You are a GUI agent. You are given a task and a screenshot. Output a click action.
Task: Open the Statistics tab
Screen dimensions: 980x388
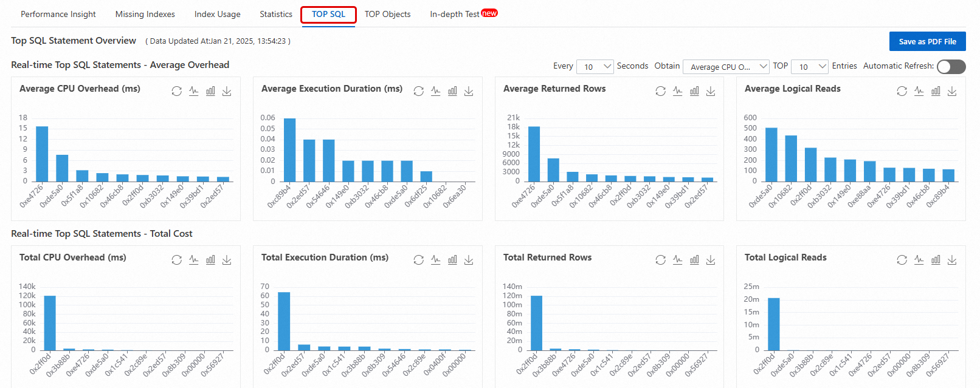point(276,14)
